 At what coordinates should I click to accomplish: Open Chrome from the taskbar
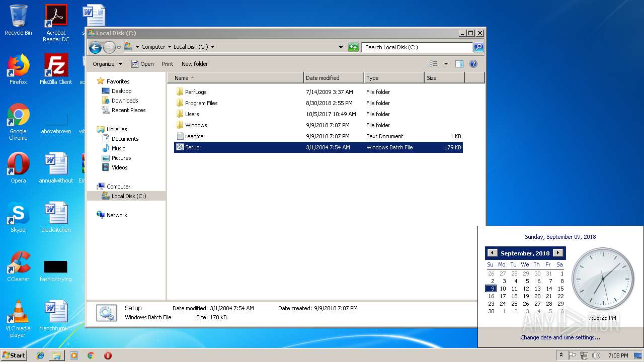tap(91, 355)
